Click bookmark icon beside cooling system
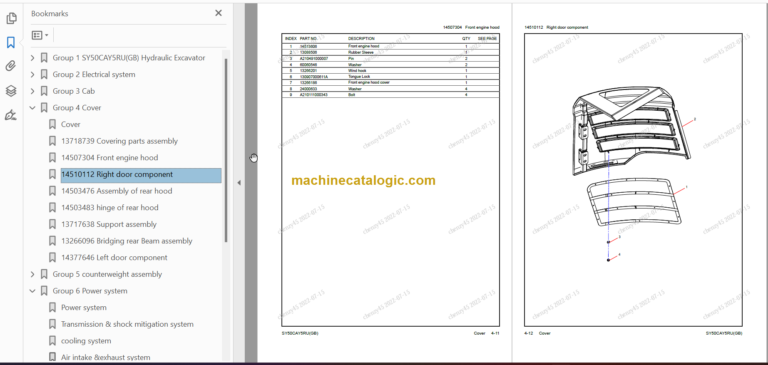Screen dimensions: 768x365 [52, 341]
